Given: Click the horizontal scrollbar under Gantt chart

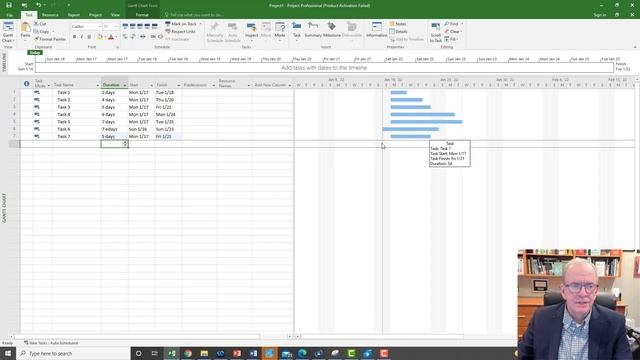Looking at the screenshot, I should click(x=382, y=337).
